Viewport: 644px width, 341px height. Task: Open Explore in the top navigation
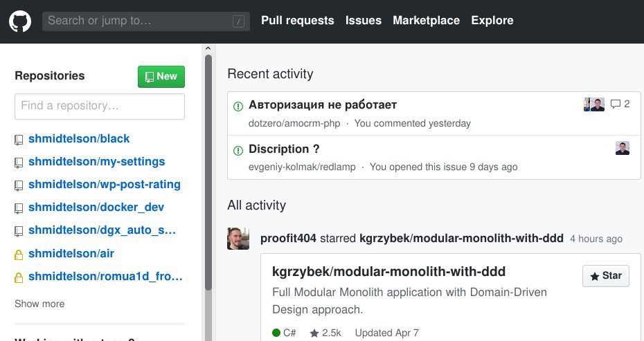(492, 21)
